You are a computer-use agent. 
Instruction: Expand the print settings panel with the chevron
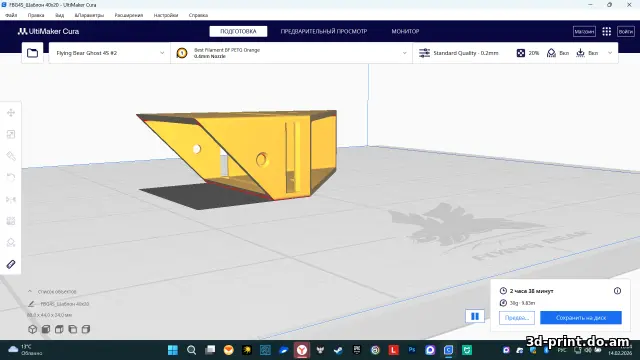[x=610, y=53]
